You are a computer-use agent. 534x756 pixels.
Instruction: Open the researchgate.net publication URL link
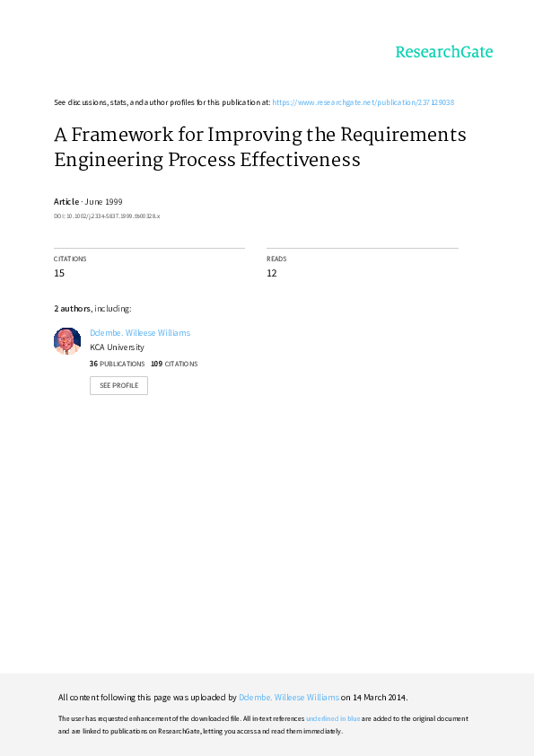tap(363, 102)
